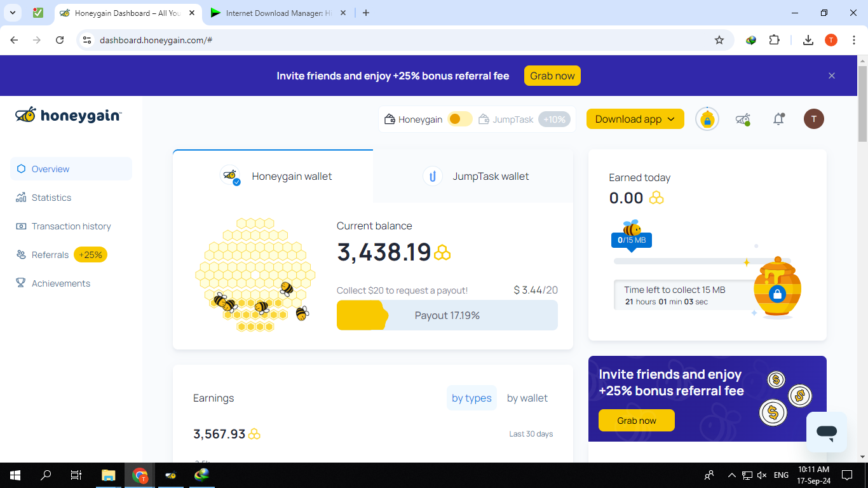Click the locked honey pot icon

pyautogui.click(x=777, y=288)
